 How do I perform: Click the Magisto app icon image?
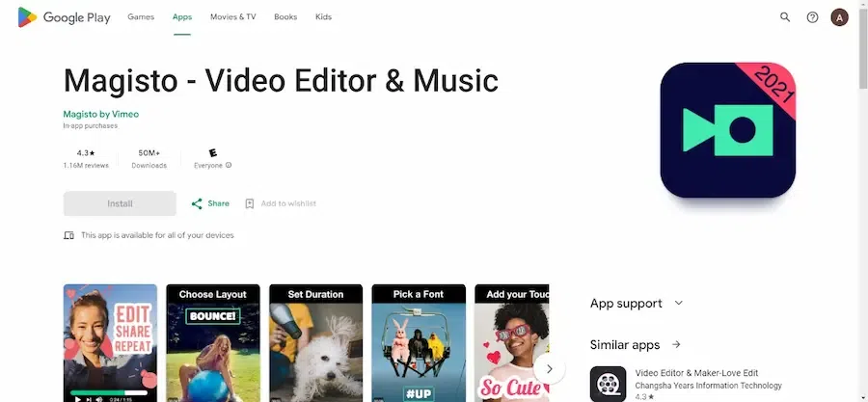pos(728,130)
